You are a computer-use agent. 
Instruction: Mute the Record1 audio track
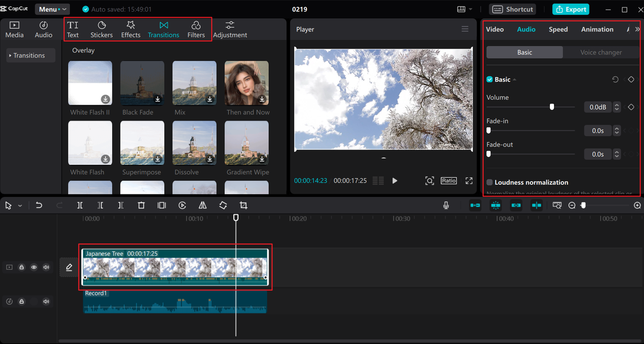[46, 302]
